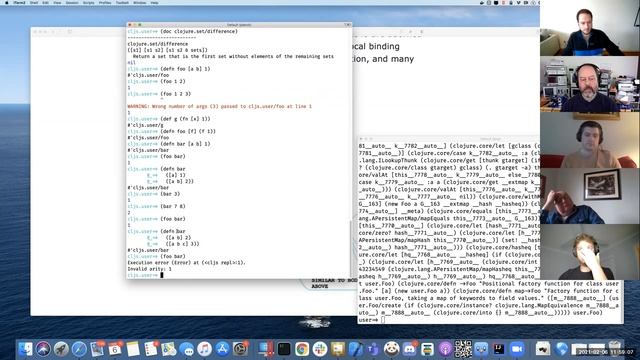Open the Window menu
The image size is (640, 360).
click(140, 2)
